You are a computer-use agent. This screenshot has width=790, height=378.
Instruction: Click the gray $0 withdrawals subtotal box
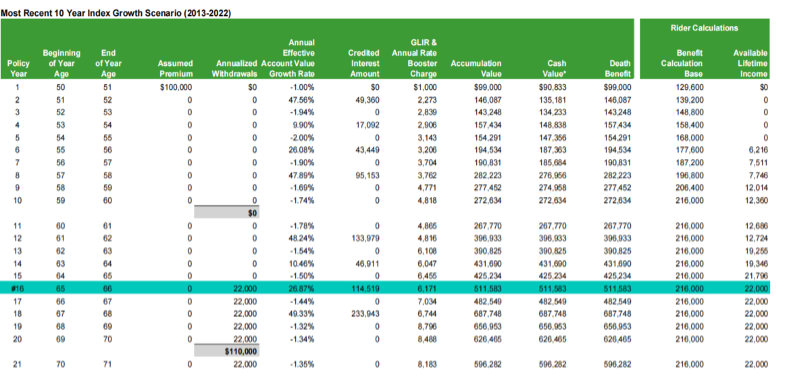click(x=227, y=213)
